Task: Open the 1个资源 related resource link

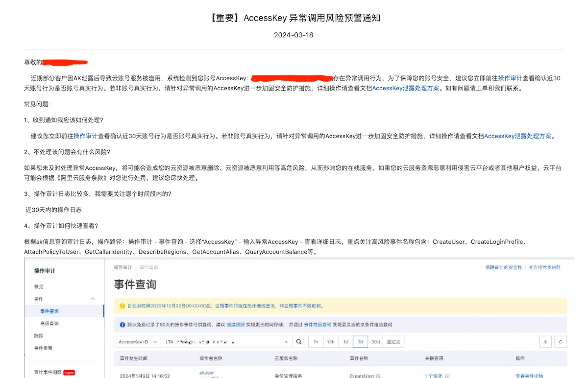Action: pos(434,376)
